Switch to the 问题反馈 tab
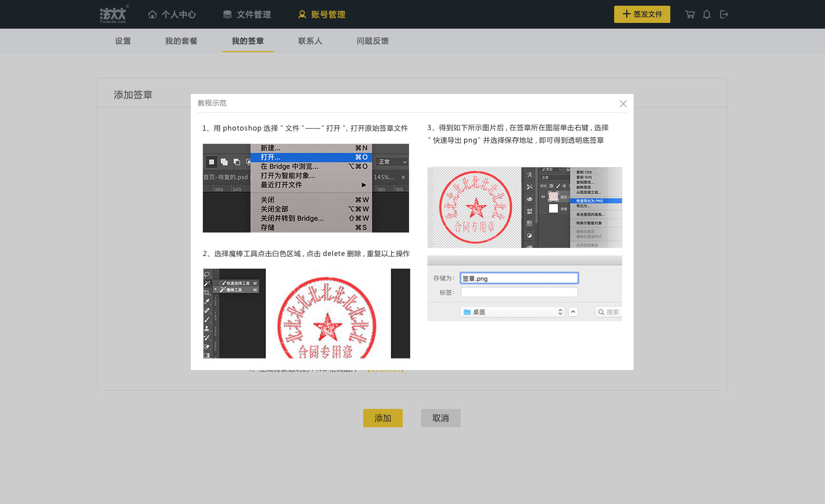 (x=372, y=41)
